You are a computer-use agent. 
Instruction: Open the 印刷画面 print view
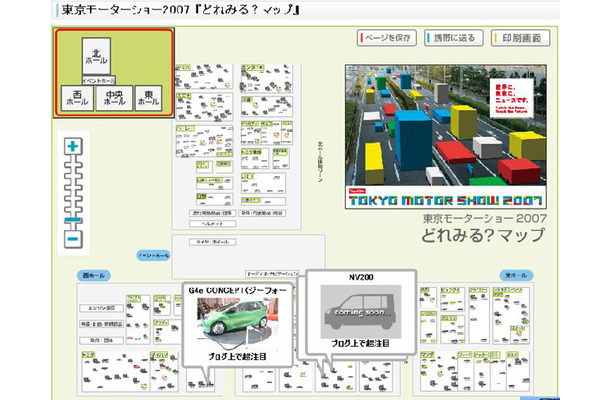click(x=521, y=38)
